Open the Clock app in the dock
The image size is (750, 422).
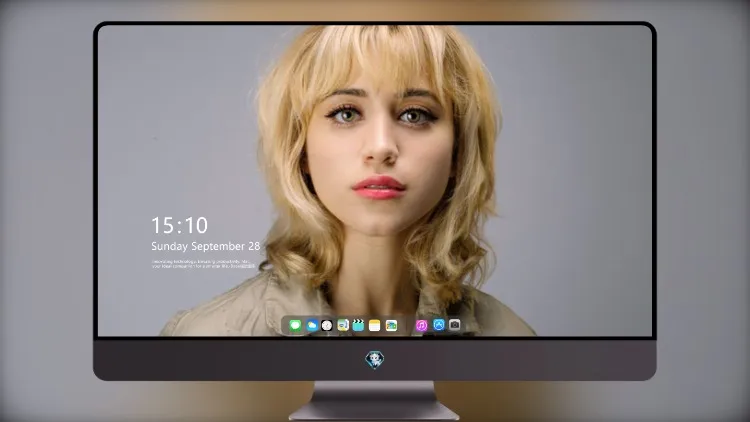(x=327, y=326)
